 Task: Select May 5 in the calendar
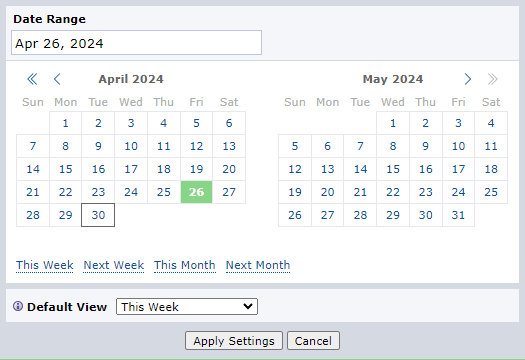pyautogui.click(x=295, y=146)
